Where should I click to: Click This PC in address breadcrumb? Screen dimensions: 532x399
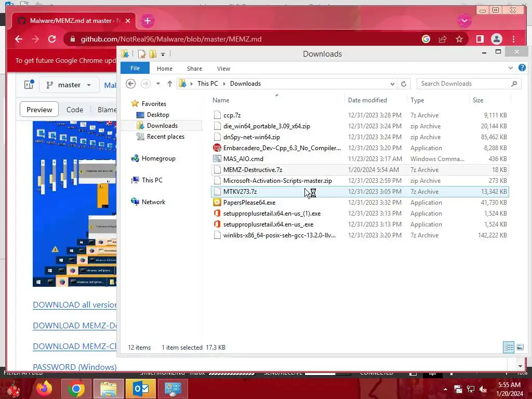208,84
